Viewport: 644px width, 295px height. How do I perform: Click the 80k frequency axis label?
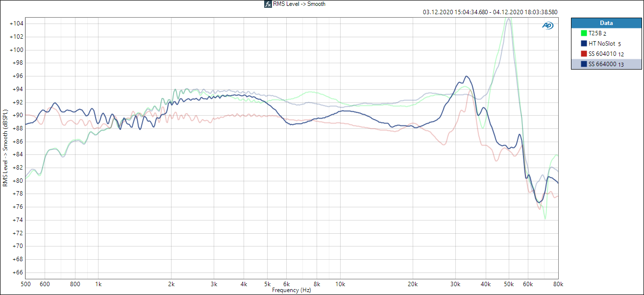pos(558,284)
